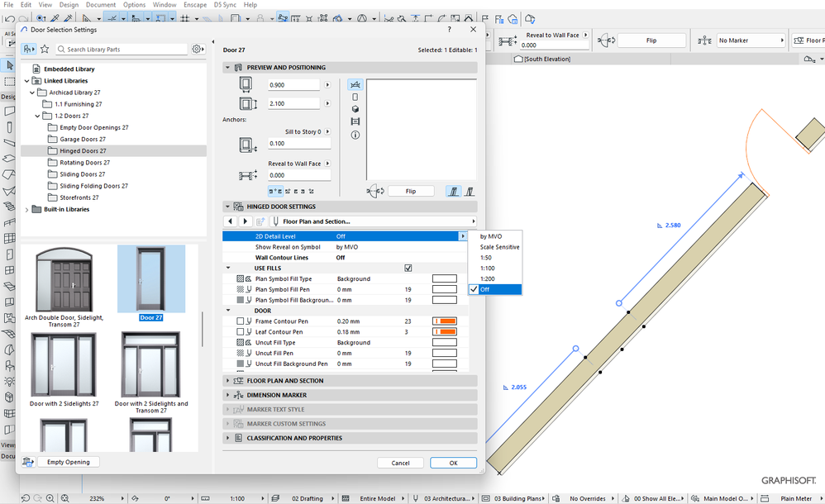Cancel the Door Selection Settings dialog
This screenshot has height=504, width=825.
click(x=400, y=463)
